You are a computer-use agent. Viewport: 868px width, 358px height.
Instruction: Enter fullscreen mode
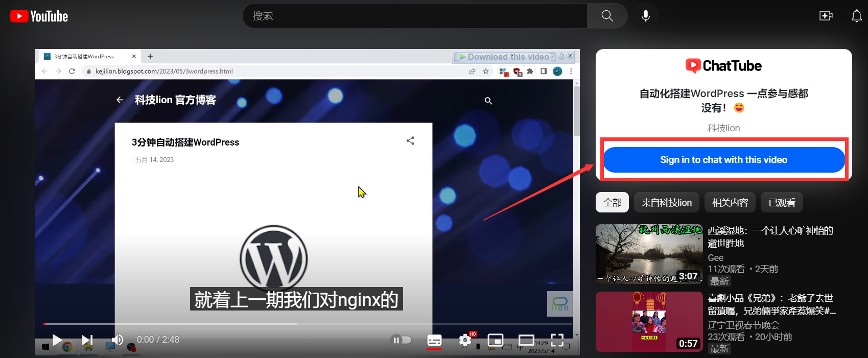point(557,340)
